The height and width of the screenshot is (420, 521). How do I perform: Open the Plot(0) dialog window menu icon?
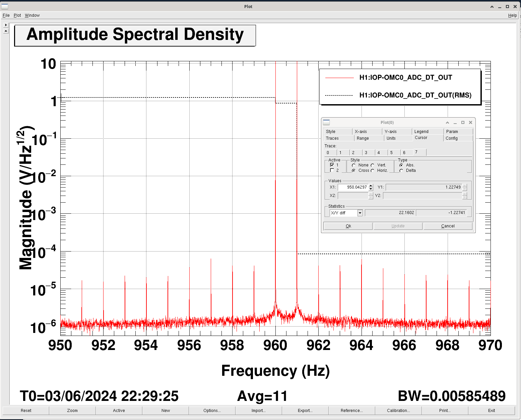point(326,123)
